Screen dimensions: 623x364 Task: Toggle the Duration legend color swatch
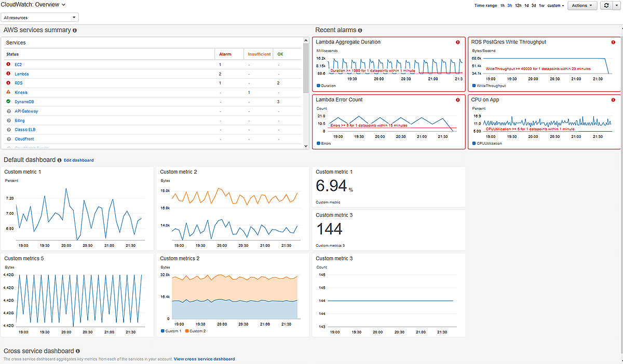(318, 86)
